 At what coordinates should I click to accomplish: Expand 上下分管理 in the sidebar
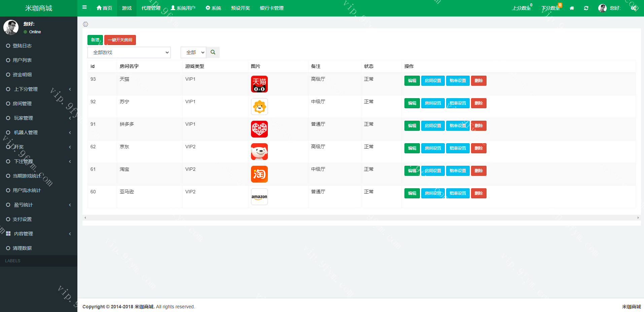39,89
